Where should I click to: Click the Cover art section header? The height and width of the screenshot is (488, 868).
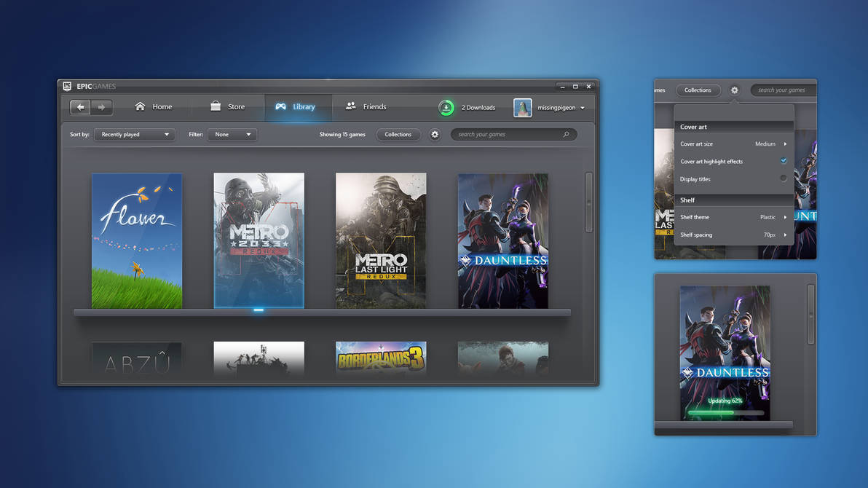734,127
